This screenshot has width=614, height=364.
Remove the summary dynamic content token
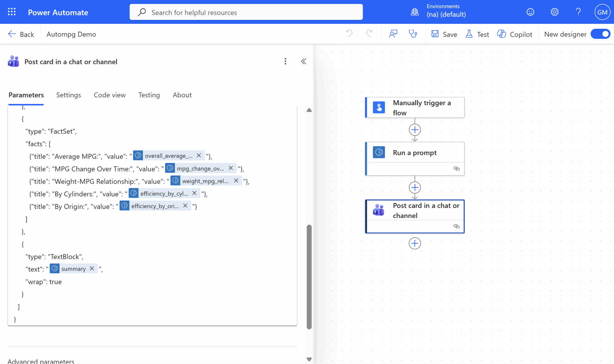92,269
